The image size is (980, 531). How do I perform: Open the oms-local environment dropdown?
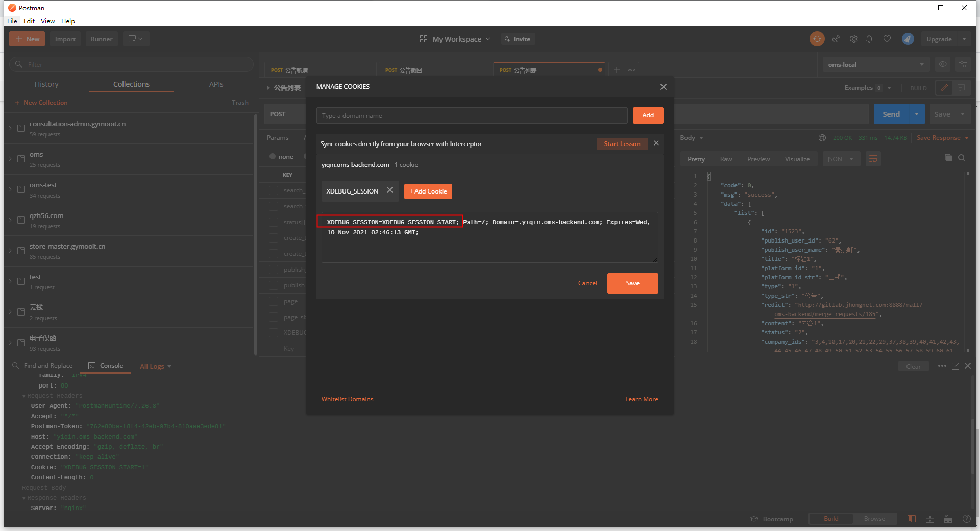(876, 64)
